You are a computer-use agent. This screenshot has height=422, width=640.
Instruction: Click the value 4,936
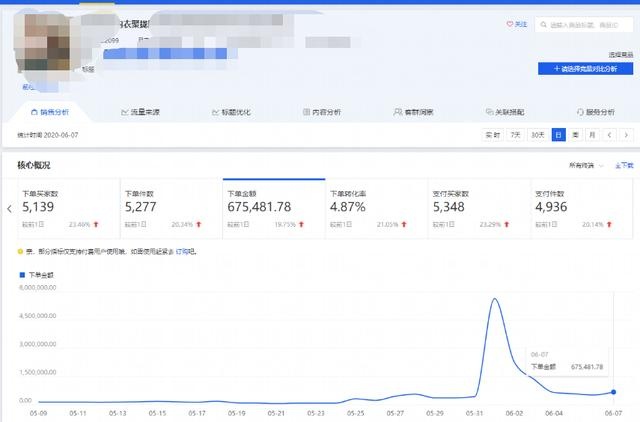[x=551, y=207]
